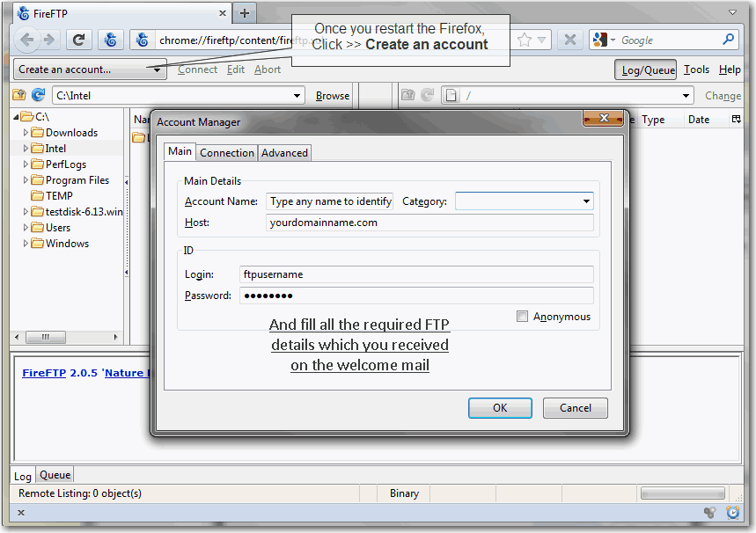This screenshot has width=756, height=533.
Task: Sort remote files by the Date column
Action: pos(699,119)
